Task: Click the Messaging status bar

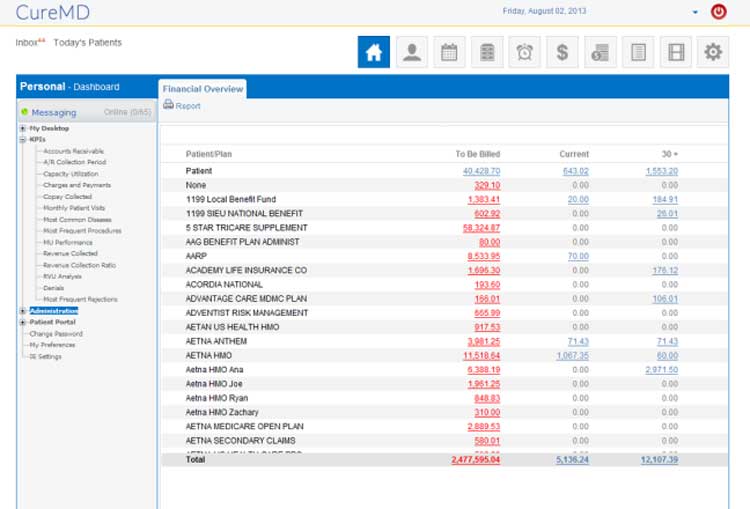Action: coord(87,112)
